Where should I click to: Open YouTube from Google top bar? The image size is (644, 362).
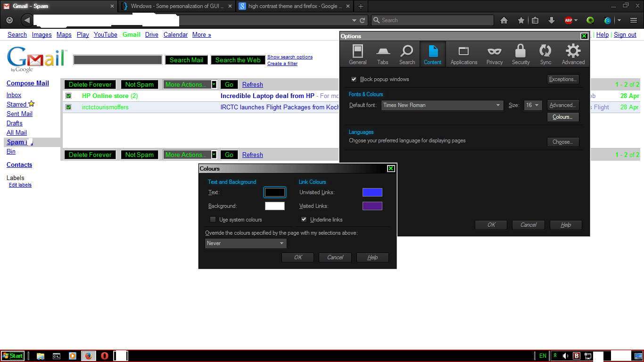[106, 34]
